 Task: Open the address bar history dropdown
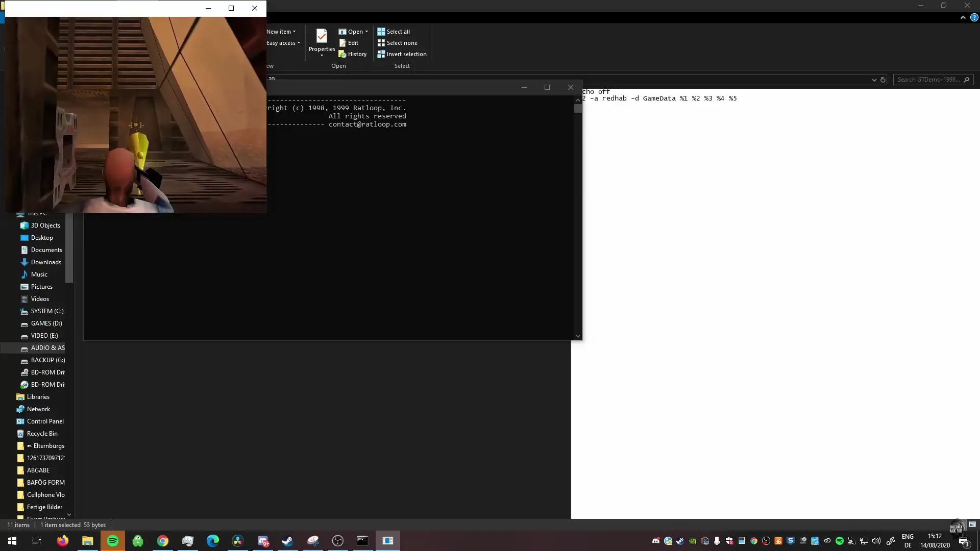pyautogui.click(x=874, y=80)
